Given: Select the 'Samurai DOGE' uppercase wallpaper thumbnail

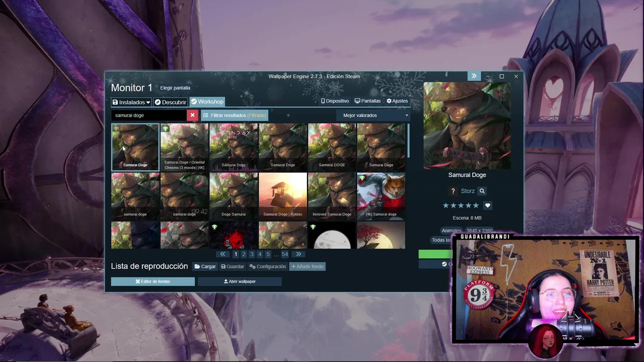Looking at the screenshot, I should 332,147.
